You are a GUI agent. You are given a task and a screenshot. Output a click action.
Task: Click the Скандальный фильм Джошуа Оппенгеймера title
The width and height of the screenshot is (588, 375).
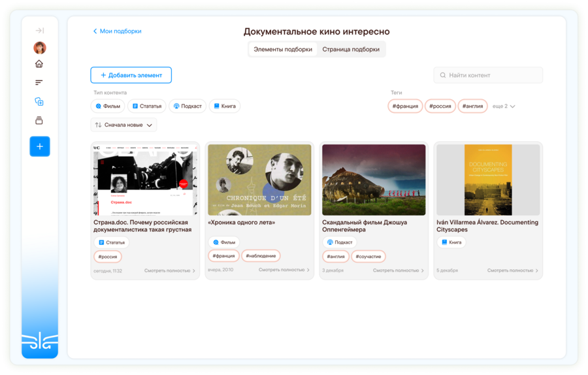[x=365, y=226]
